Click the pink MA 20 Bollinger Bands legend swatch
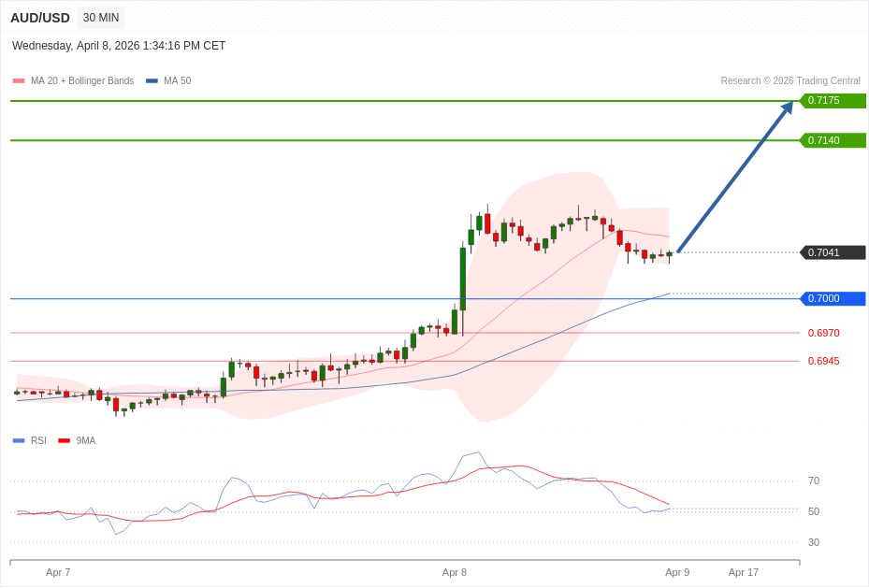 (19, 81)
